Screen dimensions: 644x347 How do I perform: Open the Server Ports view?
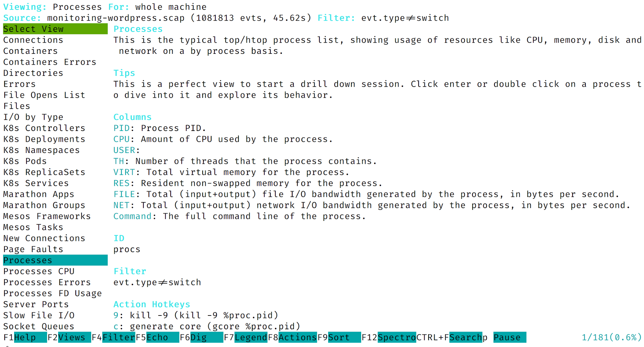[36, 304]
